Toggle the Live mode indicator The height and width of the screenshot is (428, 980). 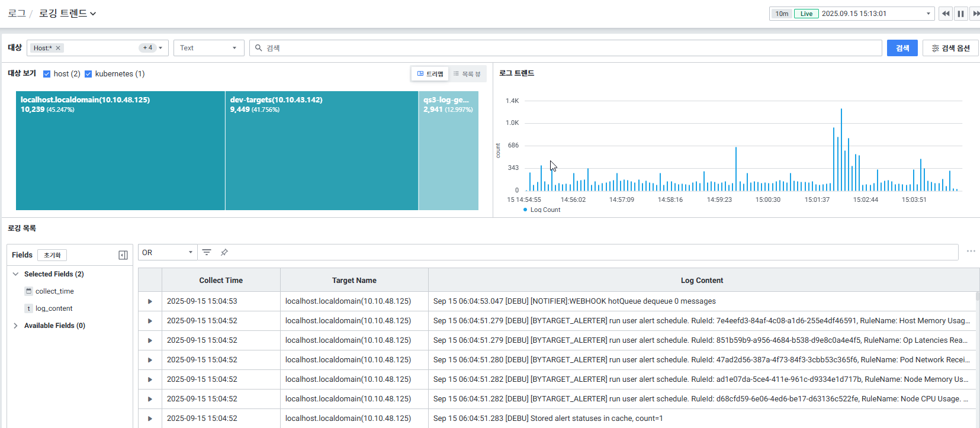pyautogui.click(x=806, y=14)
